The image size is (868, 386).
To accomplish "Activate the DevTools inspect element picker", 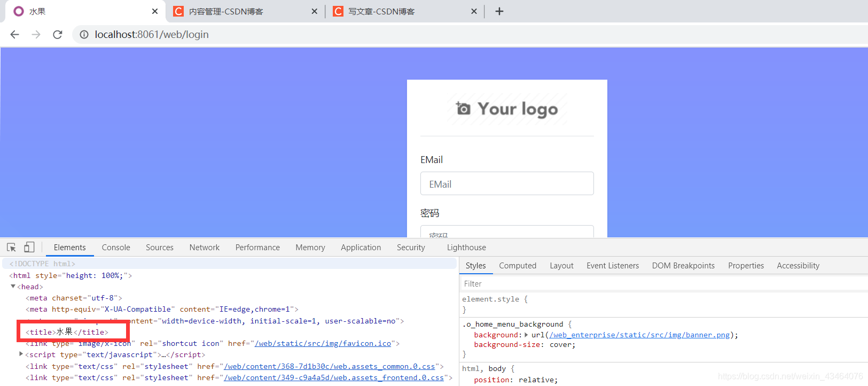I will click(x=11, y=248).
